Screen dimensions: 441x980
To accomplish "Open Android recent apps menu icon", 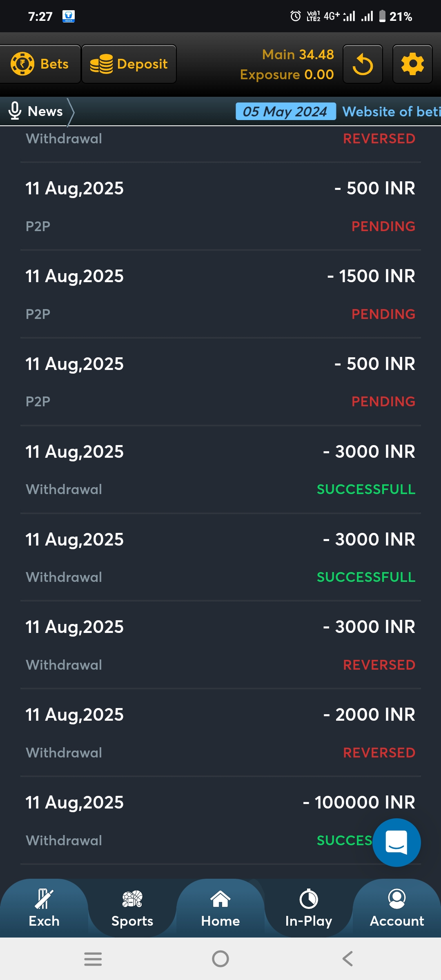I will tap(93, 958).
